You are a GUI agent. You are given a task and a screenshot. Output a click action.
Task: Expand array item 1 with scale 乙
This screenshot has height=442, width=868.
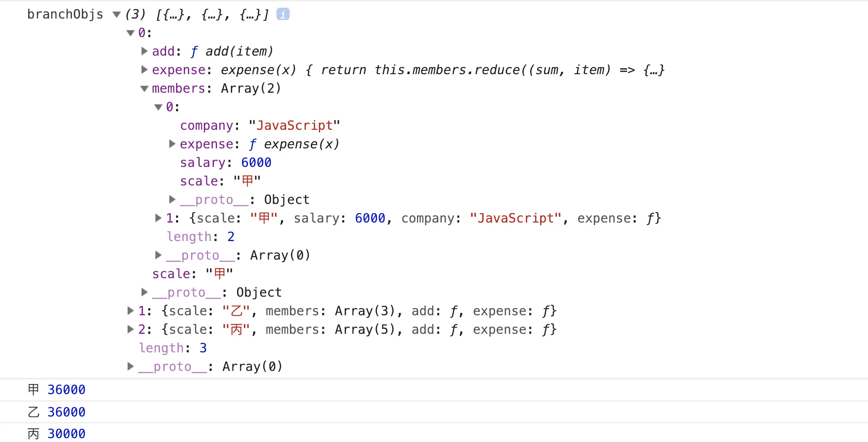[x=131, y=311]
